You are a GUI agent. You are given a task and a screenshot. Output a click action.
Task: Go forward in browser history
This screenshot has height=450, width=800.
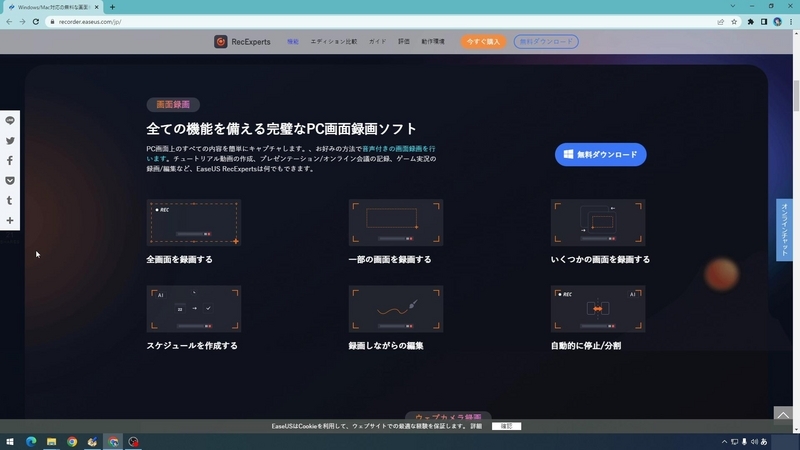(22, 22)
